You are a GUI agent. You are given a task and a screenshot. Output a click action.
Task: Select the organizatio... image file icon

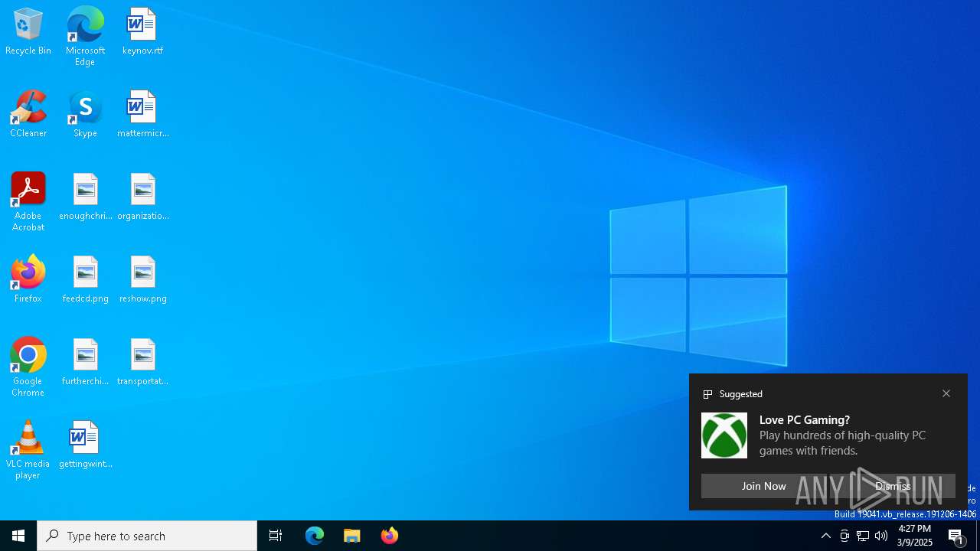click(x=142, y=197)
